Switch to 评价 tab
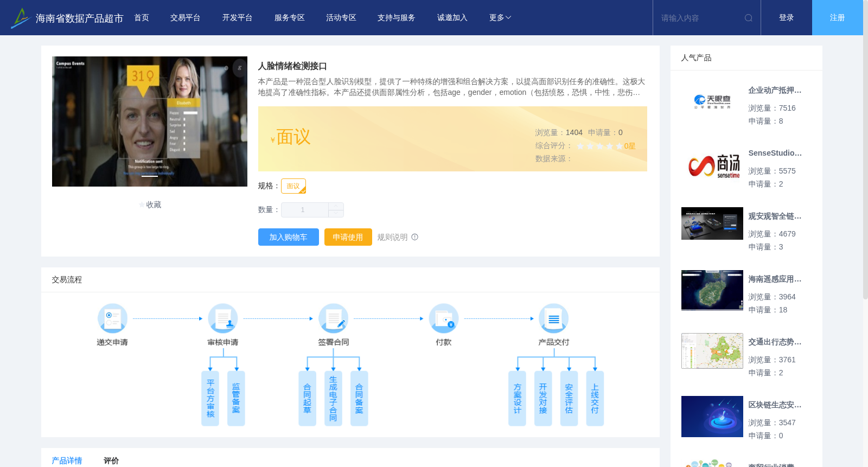Image resolution: width=868 pixels, height=467 pixels. [x=111, y=460]
